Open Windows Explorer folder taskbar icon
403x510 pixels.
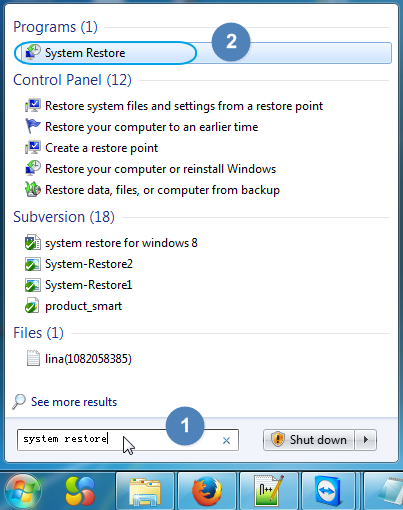pyautogui.click(x=145, y=491)
